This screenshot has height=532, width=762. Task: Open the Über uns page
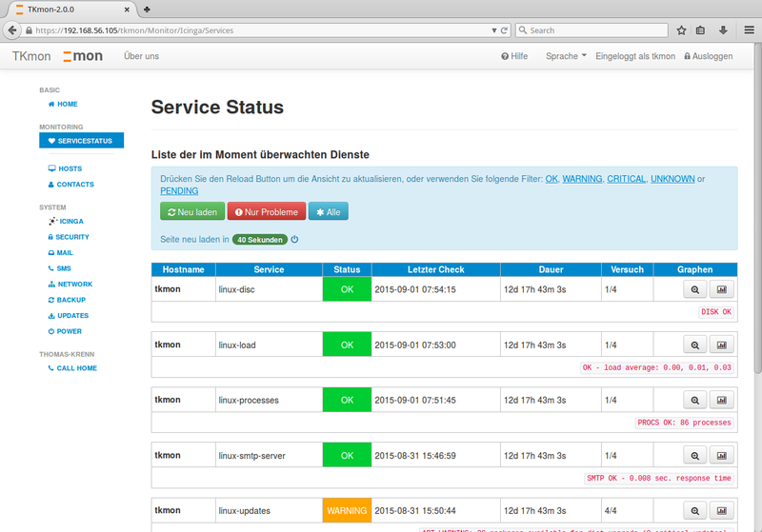point(141,56)
